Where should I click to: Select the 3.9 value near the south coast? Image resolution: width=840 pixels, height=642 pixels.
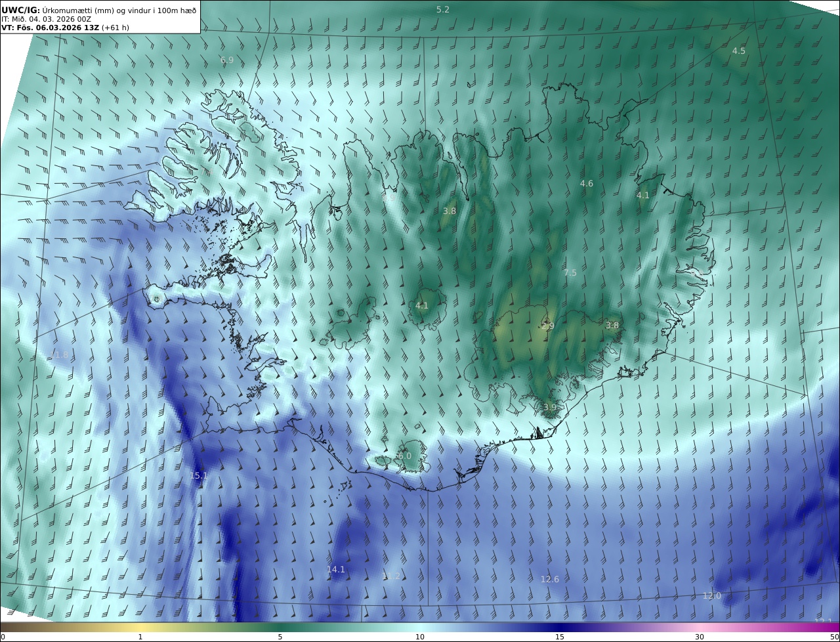pyautogui.click(x=550, y=408)
